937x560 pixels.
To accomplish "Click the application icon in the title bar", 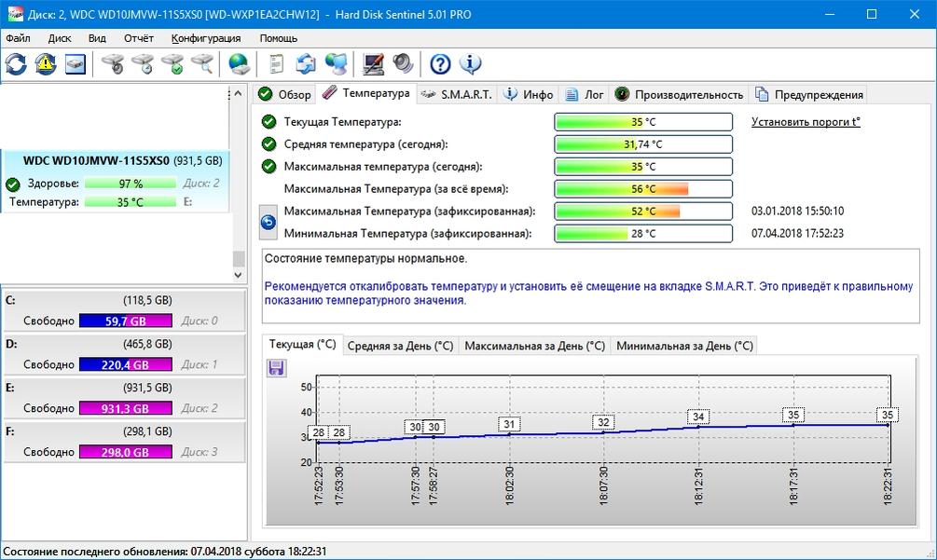I will pyautogui.click(x=15, y=14).
